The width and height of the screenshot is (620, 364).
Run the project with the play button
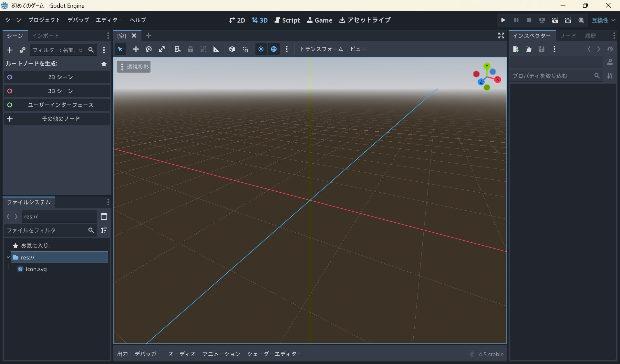coord(503,20)
